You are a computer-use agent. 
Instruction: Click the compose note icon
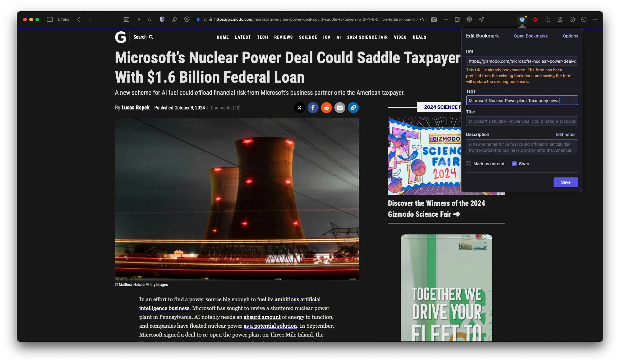458,20
